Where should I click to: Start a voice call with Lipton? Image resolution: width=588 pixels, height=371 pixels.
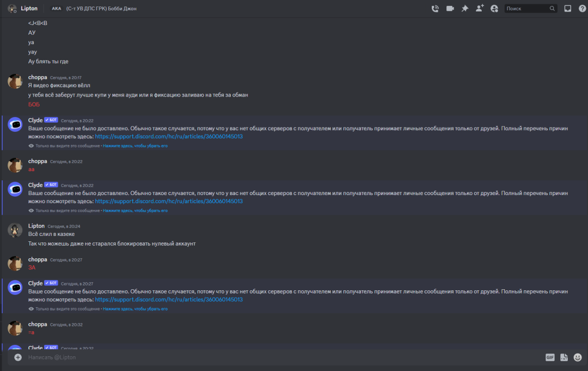[435, 9]
